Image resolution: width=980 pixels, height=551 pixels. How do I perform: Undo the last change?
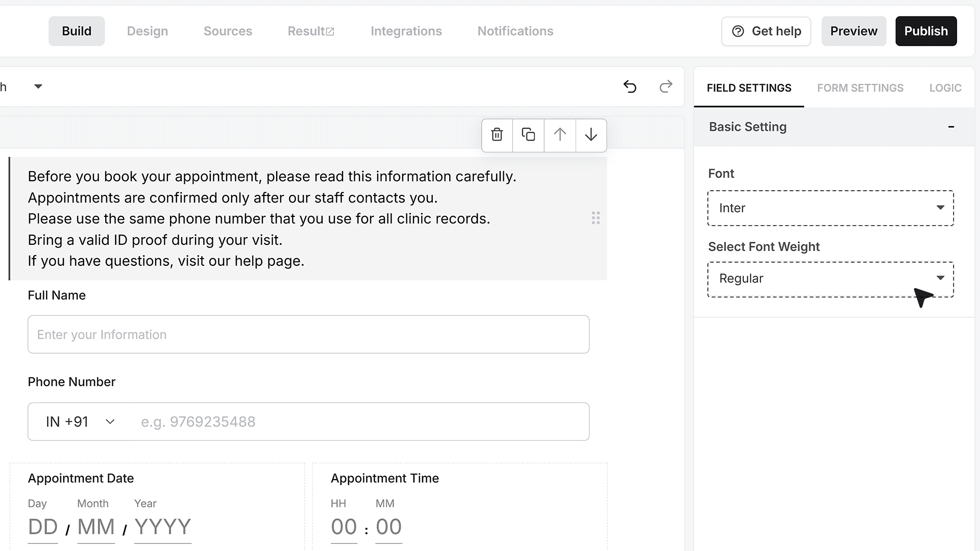tap(630, 87)
